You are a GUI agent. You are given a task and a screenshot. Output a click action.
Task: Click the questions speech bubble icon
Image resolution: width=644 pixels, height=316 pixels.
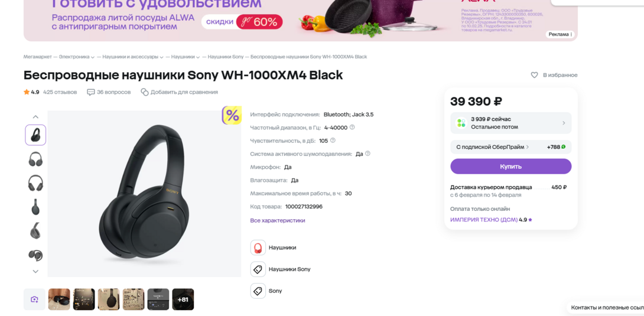[x=90, y=92]
